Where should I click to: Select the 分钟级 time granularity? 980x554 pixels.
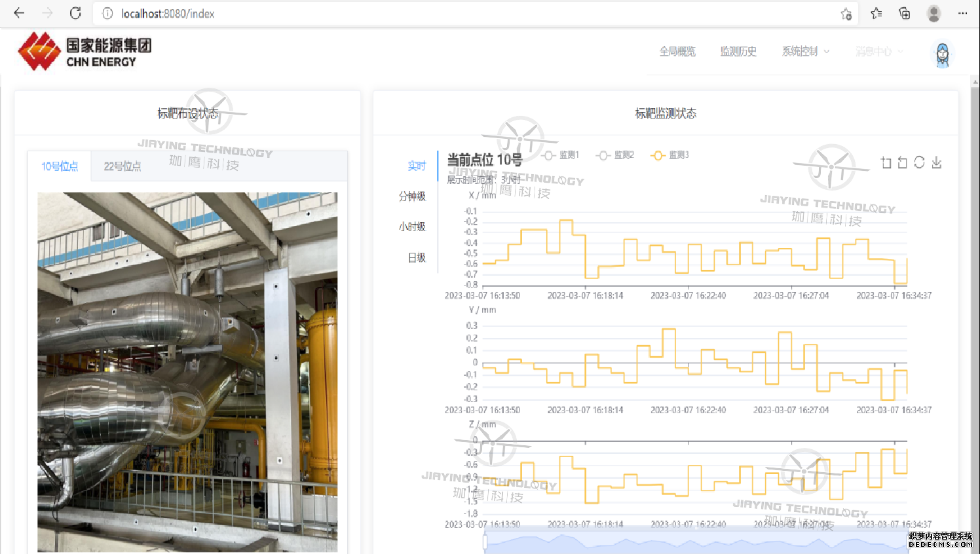click(x=412, y=196)
